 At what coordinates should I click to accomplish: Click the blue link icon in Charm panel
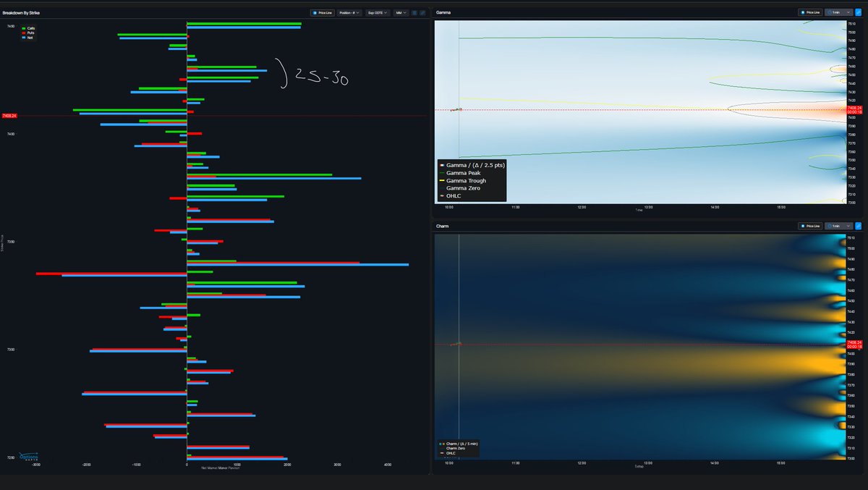858,226
